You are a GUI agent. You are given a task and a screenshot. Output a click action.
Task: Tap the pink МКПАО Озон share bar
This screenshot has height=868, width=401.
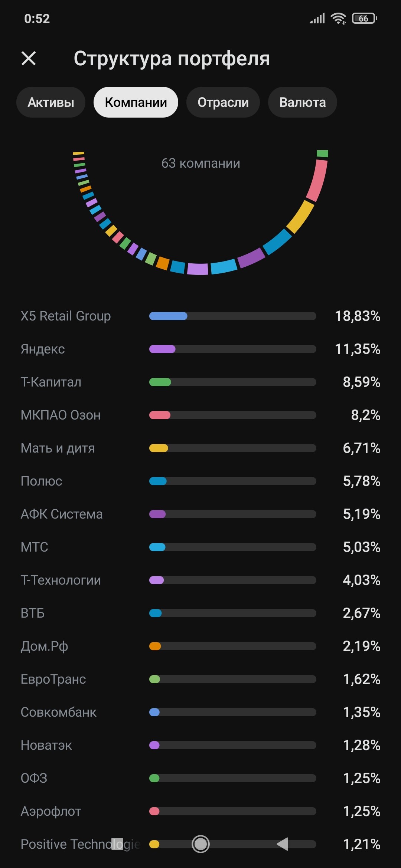pyautogui.click(x=160, y=415)
